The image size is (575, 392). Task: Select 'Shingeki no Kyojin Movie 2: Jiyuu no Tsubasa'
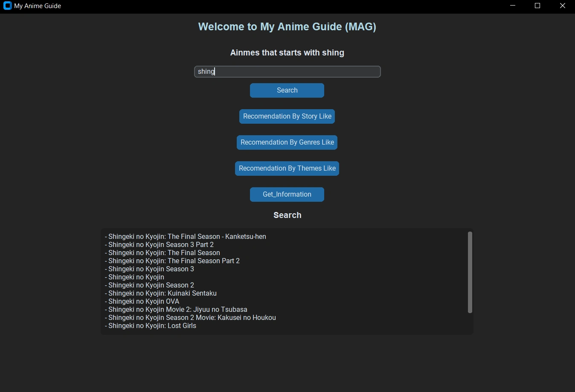click(x=176, y=309)
